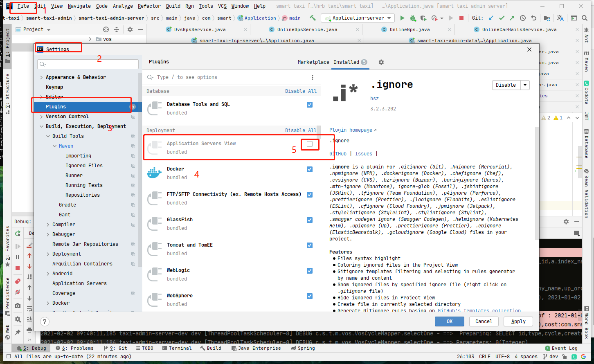Click the Translate icon in the main toolbar

tap(560, 18)
